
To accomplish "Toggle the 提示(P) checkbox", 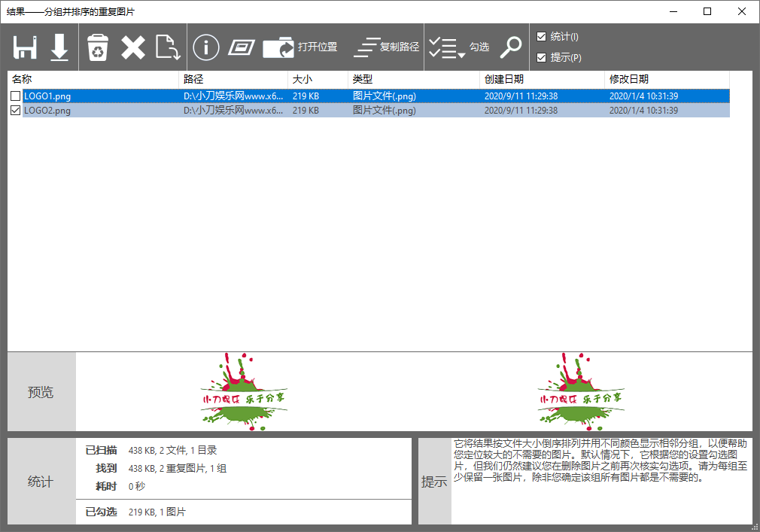I will coord(541,58).
